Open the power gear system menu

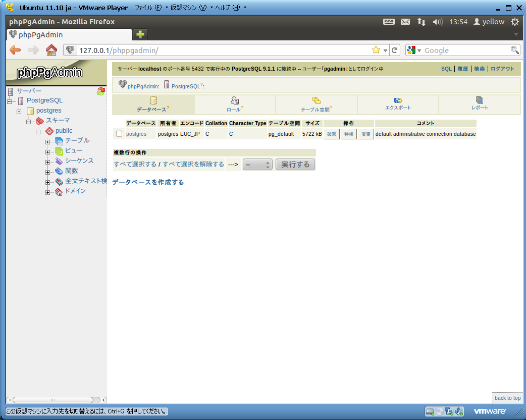(515, 22)
